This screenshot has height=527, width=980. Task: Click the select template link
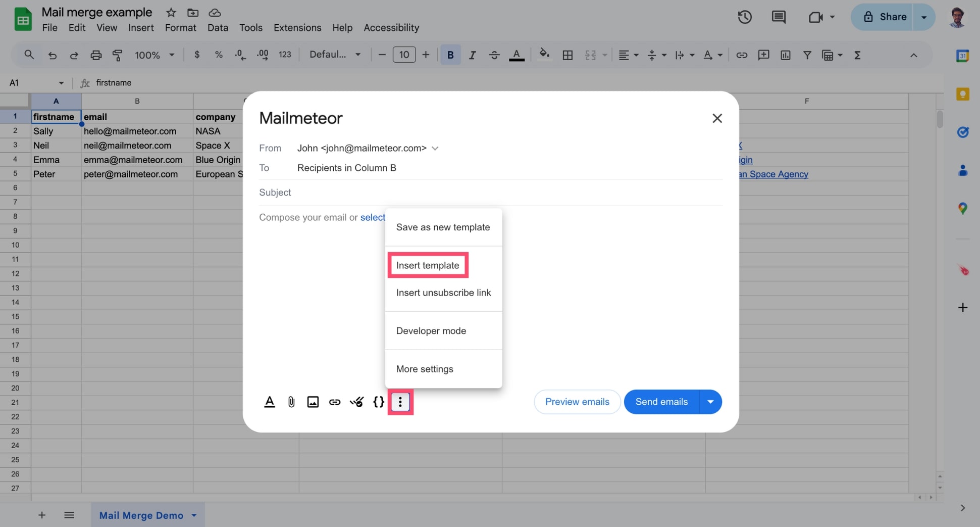click(x=373, y=217)
